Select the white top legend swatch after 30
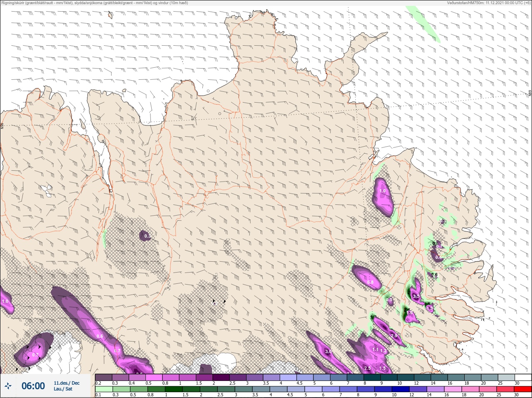The height and width of the screenshot is (398, 532). 523,377
